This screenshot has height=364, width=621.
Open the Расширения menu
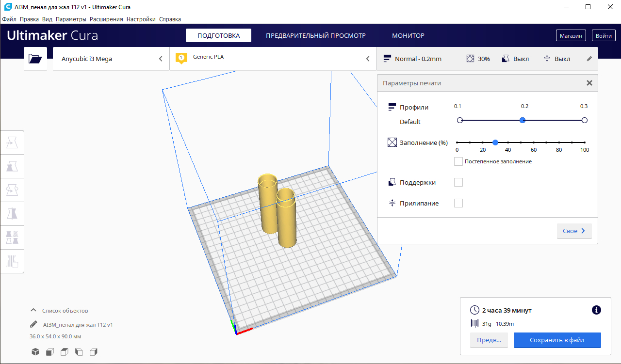click(106, 19)
